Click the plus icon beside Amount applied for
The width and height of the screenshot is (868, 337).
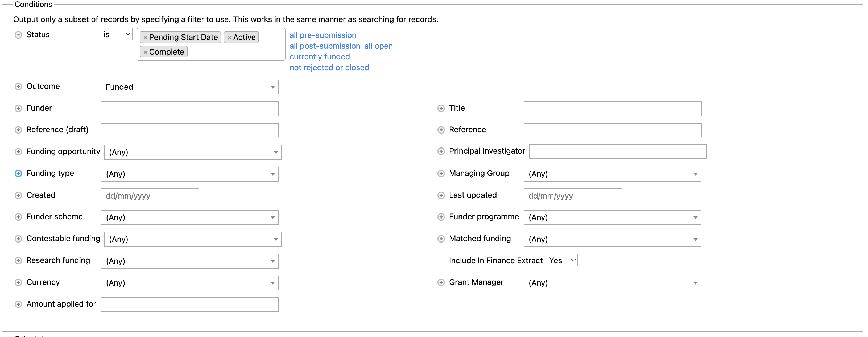pyautogui.click(x=18, y=304)
